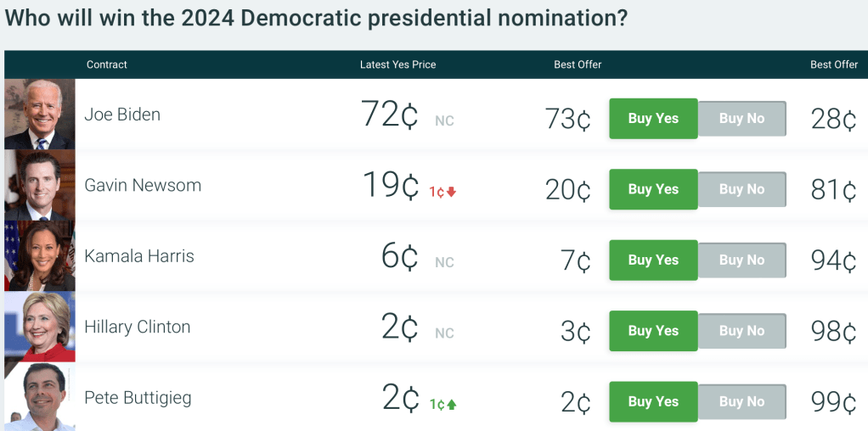Open the Gavin Newsom contract link
Image resolution: width=868 pixels, height=431 pixels.
(143, 185)
